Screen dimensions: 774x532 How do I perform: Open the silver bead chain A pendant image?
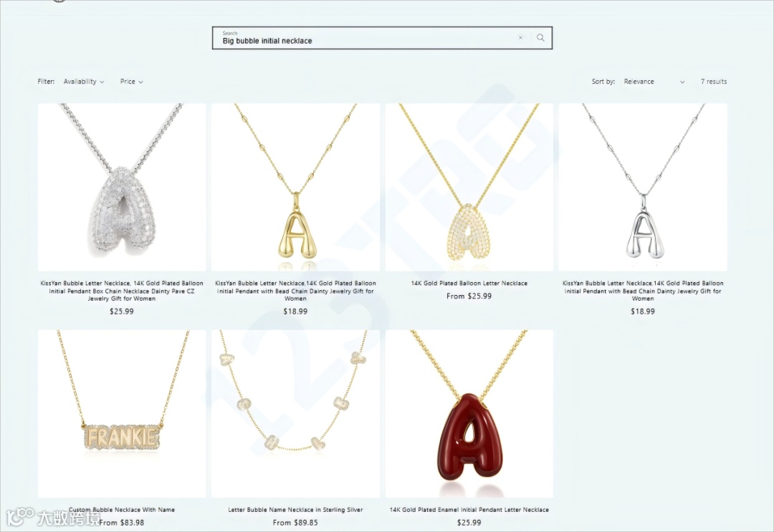point(643,187)
